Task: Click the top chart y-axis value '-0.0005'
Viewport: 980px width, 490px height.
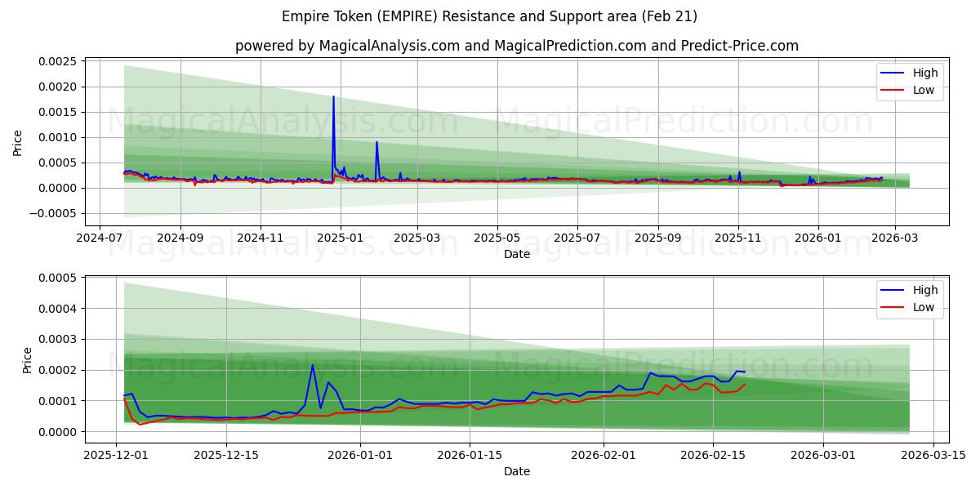Action: [52, 213]
